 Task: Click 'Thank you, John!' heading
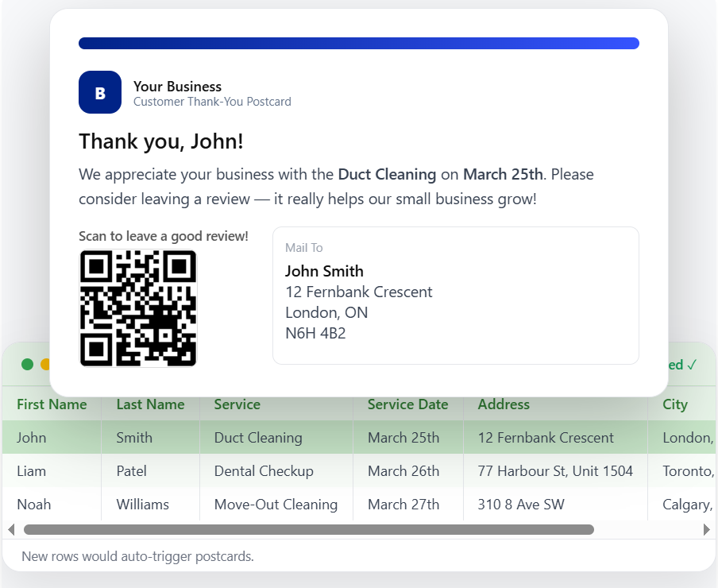[x=161, y=141]
